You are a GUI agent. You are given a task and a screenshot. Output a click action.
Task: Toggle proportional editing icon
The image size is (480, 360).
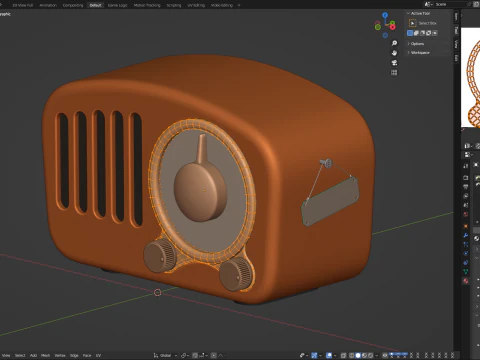pyautogui.click(x=214, y=355)
